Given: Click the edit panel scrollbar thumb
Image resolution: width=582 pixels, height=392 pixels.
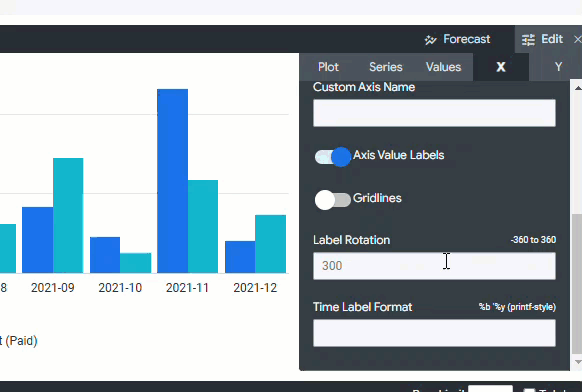Looking at the screenshot, I should tap(577, 284).
